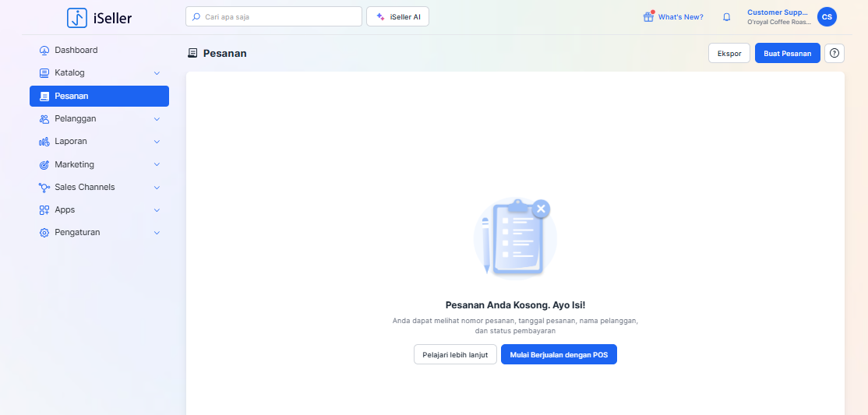
Task: Expand the Pelanggan submenu chevron
Action: 157,119
